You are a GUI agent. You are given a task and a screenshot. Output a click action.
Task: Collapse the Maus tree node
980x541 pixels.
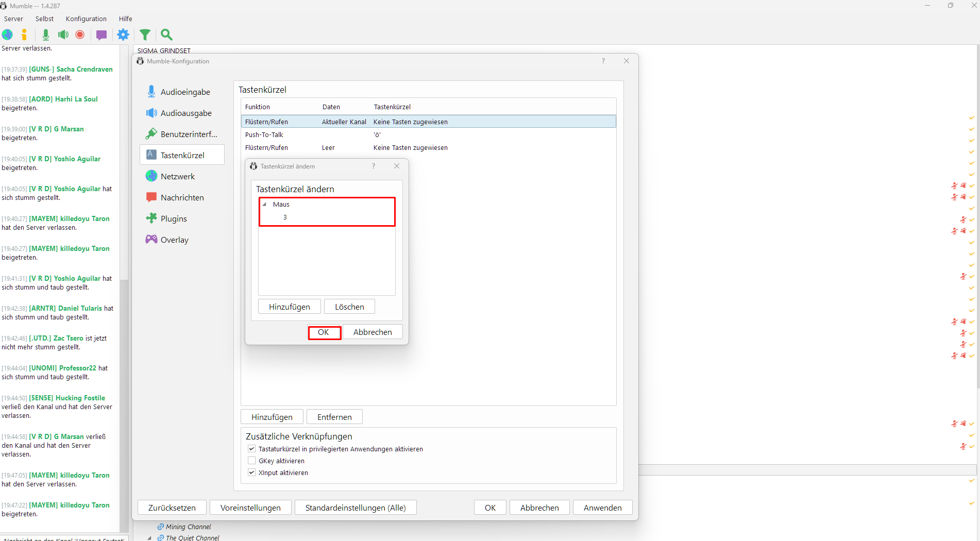point(265,205)
